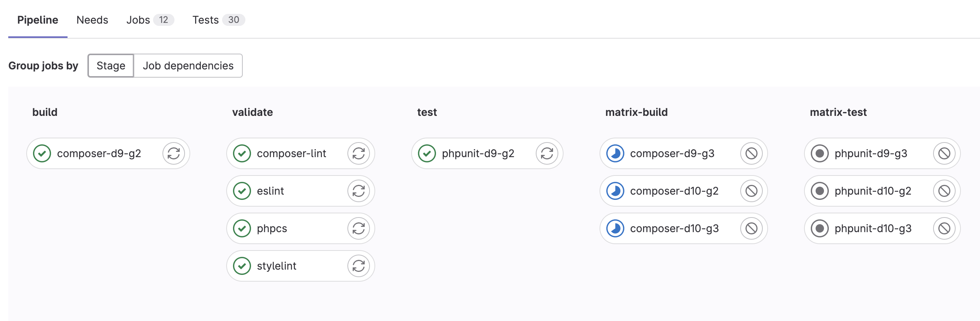980x321 pixels.
Task: Cancel the running composer-d9-g3 job
Action: (752, 153)
